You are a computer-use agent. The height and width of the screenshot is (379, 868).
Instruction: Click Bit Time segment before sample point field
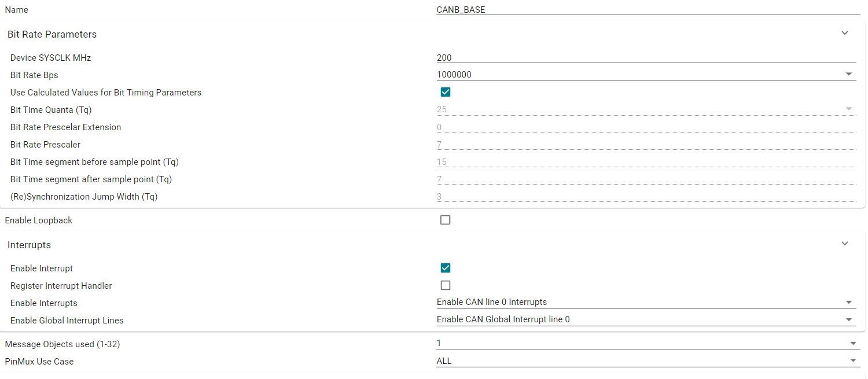point(646,162)
